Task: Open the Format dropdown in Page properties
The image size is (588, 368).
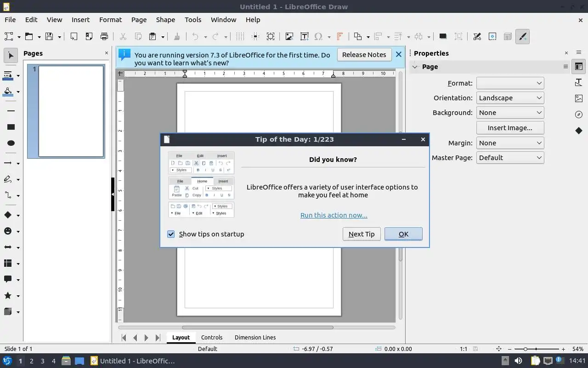Action: (x=510, y=83)
